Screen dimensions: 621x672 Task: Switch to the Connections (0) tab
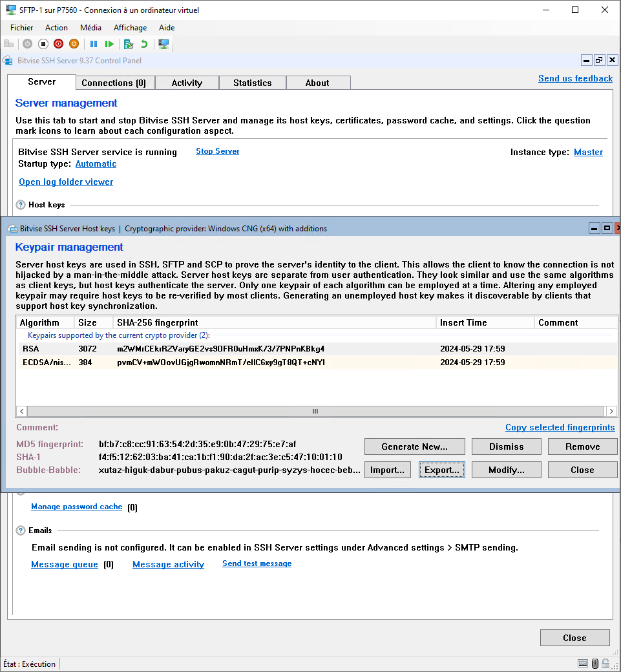coord(114,83)
